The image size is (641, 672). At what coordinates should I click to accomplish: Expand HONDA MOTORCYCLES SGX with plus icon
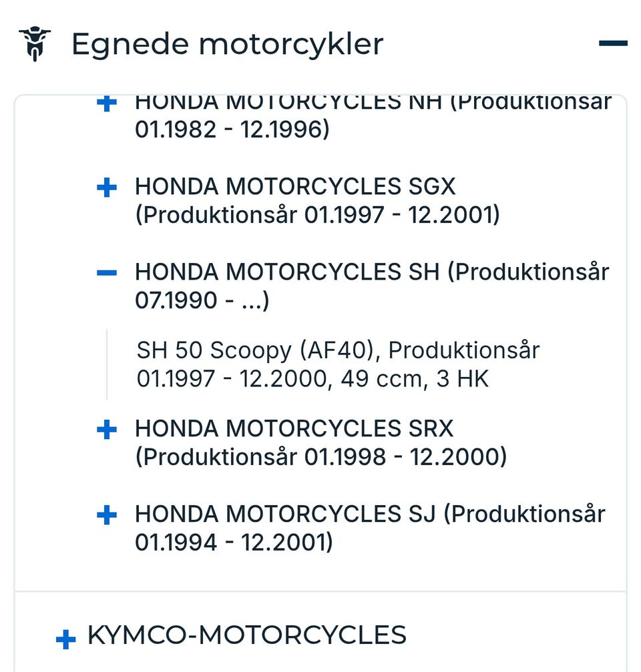click(x=107, y=188)
